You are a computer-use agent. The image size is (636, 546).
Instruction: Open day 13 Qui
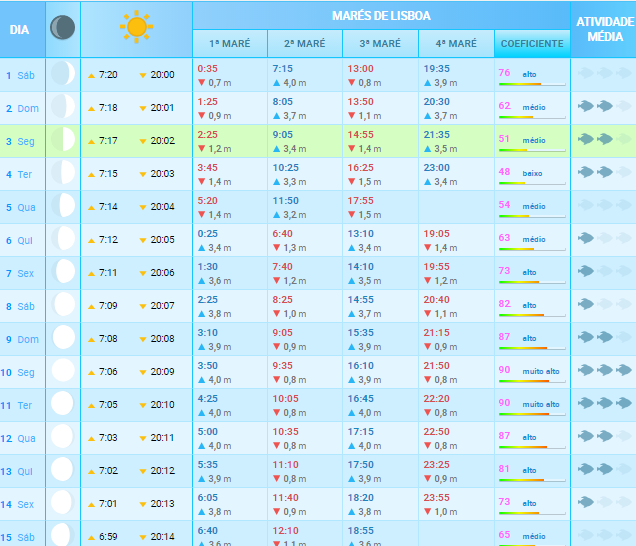coord(17,471)
